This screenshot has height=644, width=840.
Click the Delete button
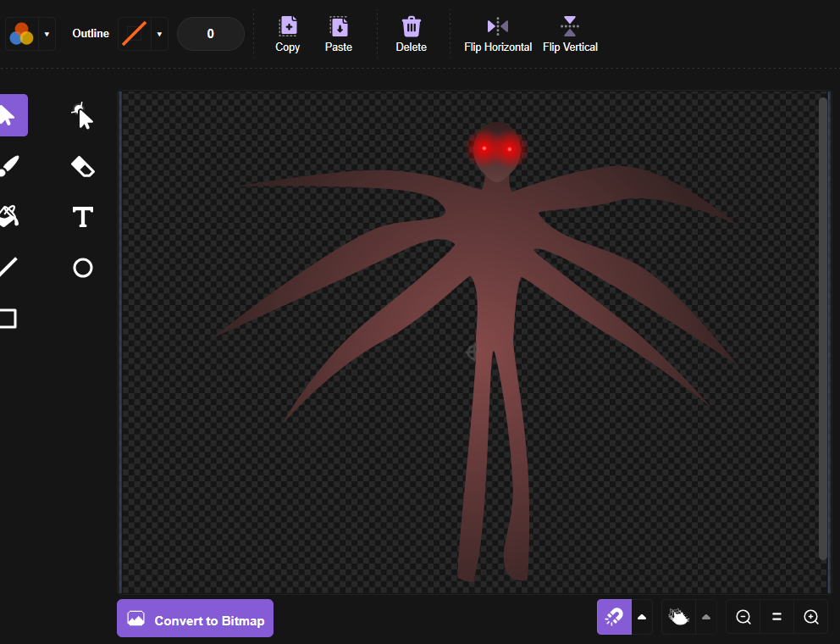click(x=411, y=34)
